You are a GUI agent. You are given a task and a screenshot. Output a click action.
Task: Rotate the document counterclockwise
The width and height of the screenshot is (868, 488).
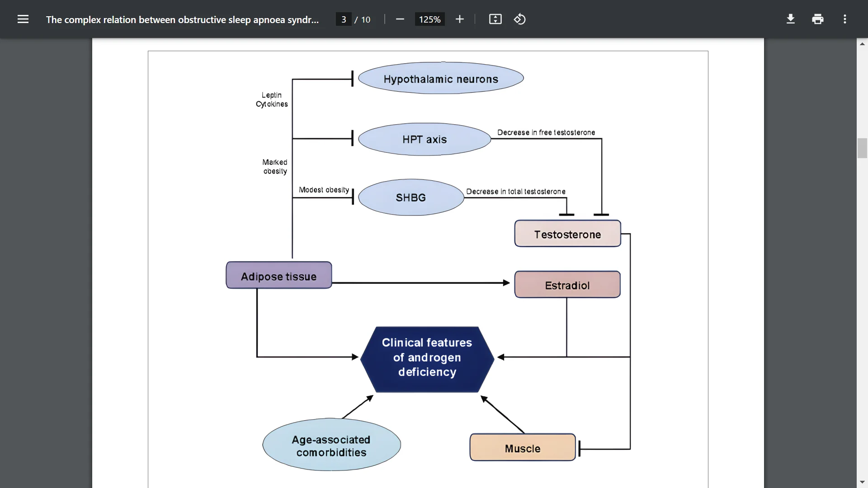pos(520,19)
